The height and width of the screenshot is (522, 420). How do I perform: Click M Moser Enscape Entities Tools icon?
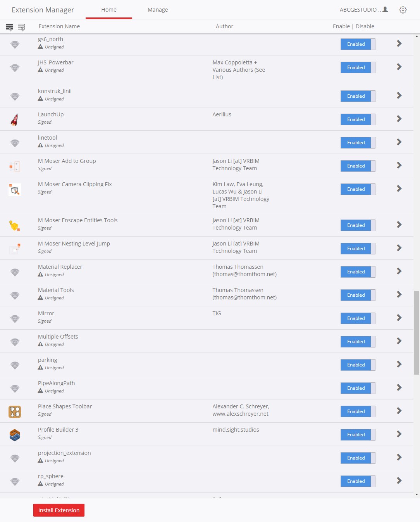(15, 225)
